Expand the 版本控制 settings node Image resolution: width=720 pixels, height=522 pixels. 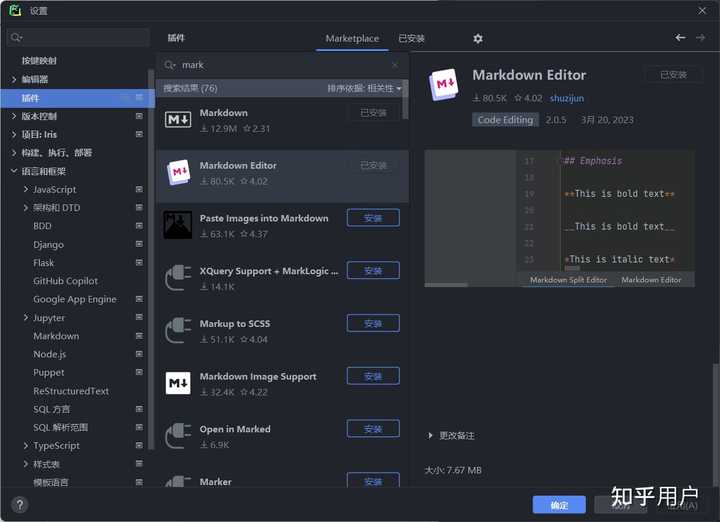point(14,116)
